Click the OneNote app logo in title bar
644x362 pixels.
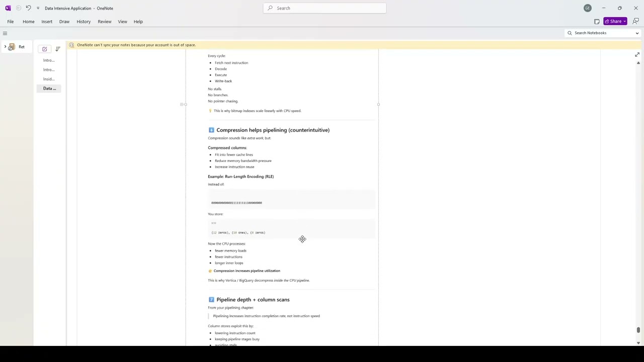pos(8,8)
